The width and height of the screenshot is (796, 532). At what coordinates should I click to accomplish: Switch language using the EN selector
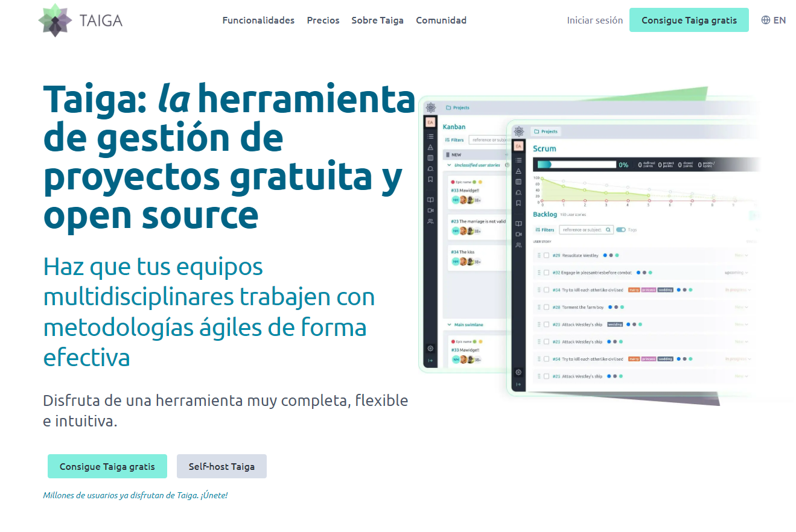coord(774,20)
